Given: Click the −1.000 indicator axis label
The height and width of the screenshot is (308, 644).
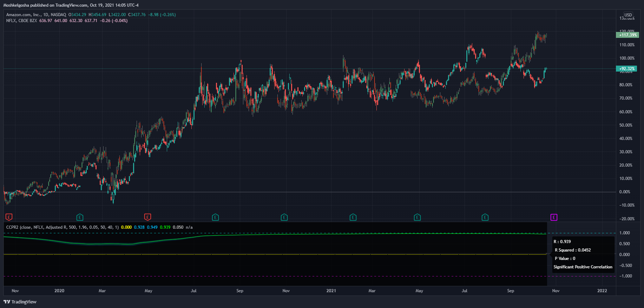Looking at the screenshot, I should point(625,276).
